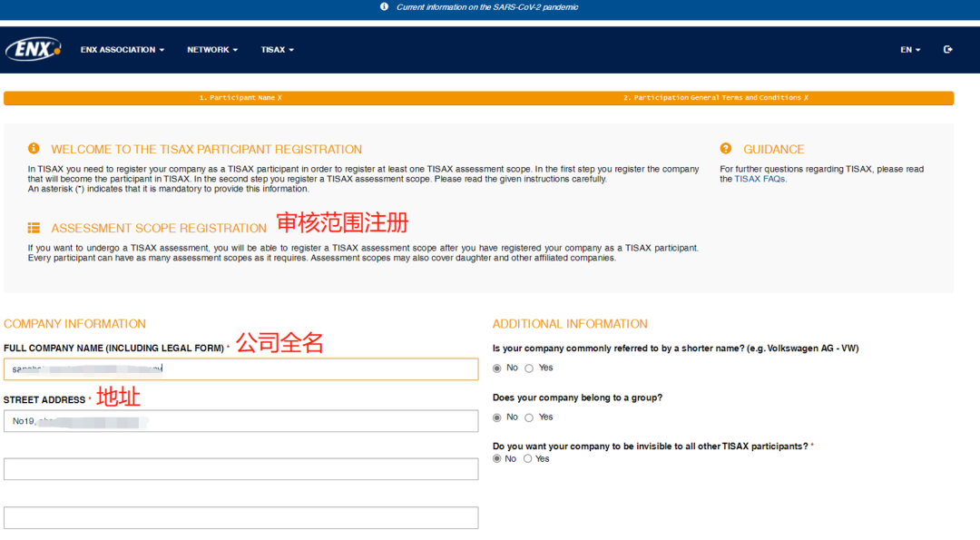
Task: Select No for invisible to TISAX participants
Action: pos(497,458)
